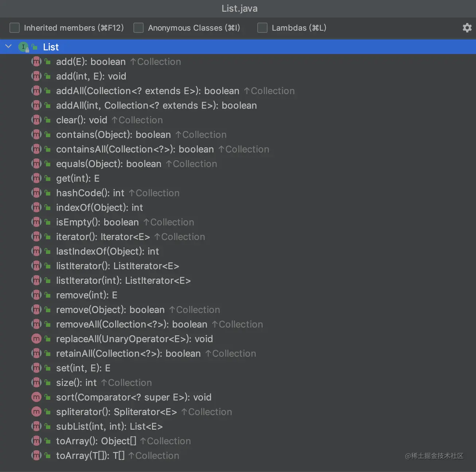Select add(int, E): void method name
Image resolution: width=476 pixels, height=472 pixels.
click(x=91, y=76)
